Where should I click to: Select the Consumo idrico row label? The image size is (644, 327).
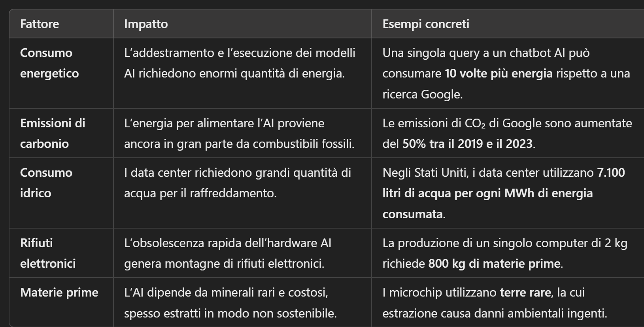click(x=46, y=183)
